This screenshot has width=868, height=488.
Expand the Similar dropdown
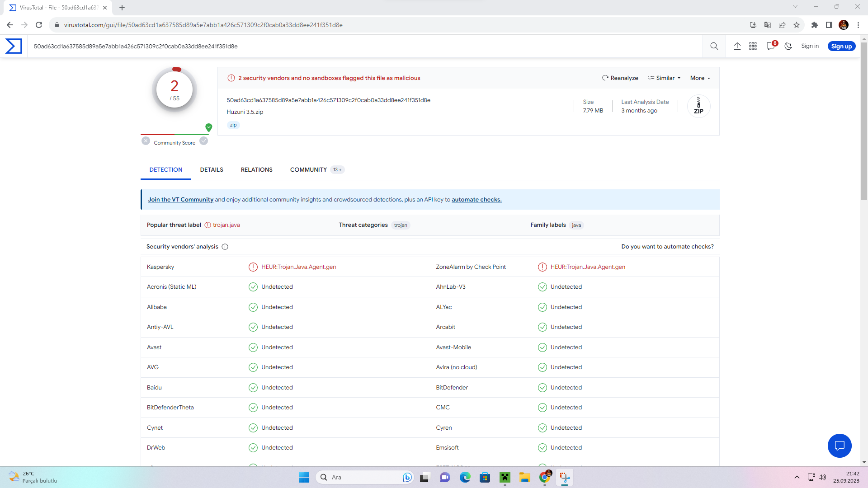point(664,78)
